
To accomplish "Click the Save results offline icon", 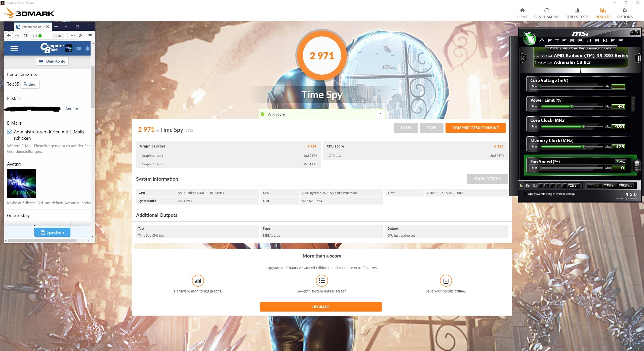I will coord(446,281).
